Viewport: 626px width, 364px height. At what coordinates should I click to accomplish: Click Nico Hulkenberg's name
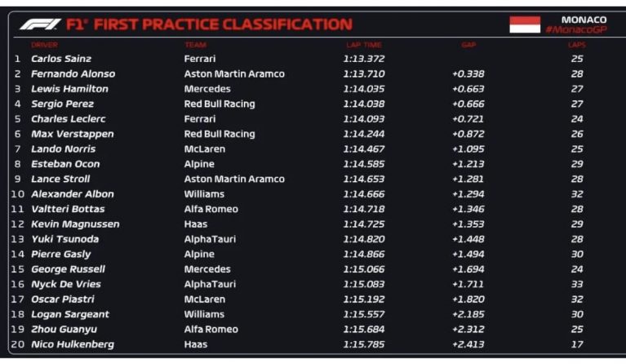coord(73,344)
